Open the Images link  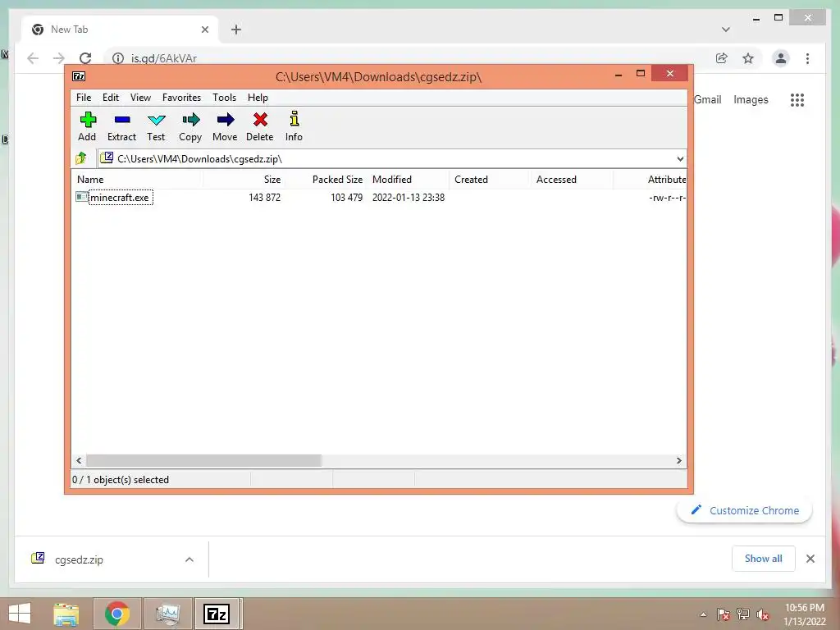coord(751,99)
